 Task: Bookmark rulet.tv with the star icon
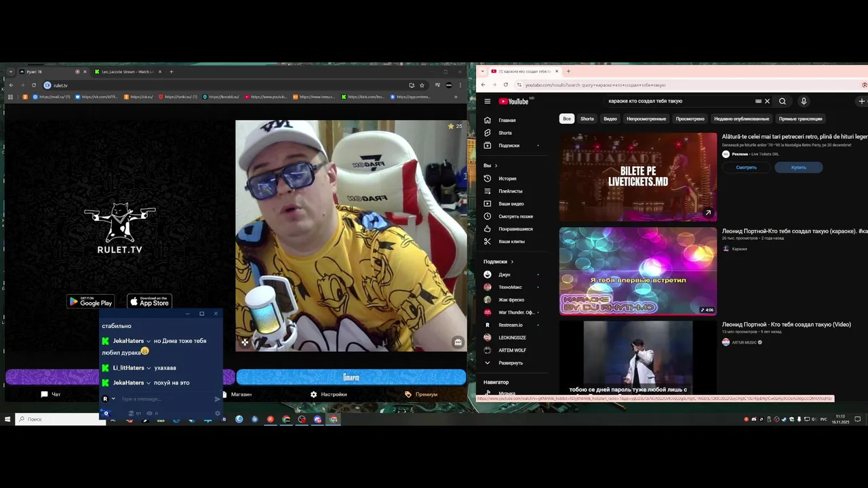pos(422,85)
